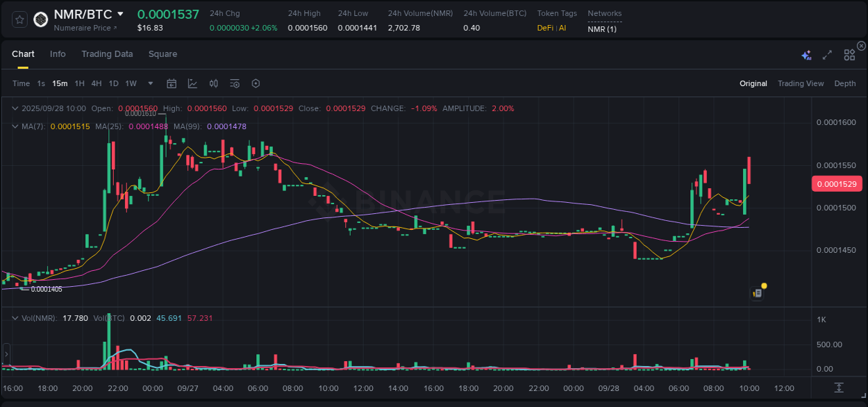Open the layout widgets icon
Screen dimensions: 868x407
click(849, 53)
